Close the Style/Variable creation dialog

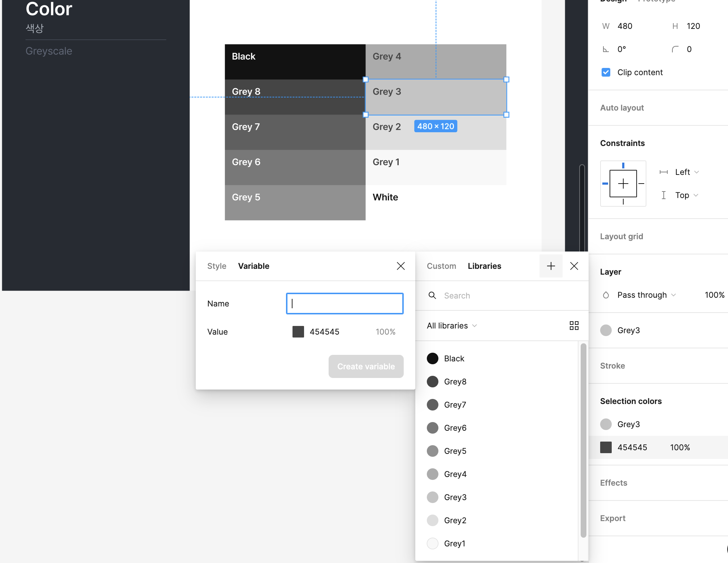400,266
